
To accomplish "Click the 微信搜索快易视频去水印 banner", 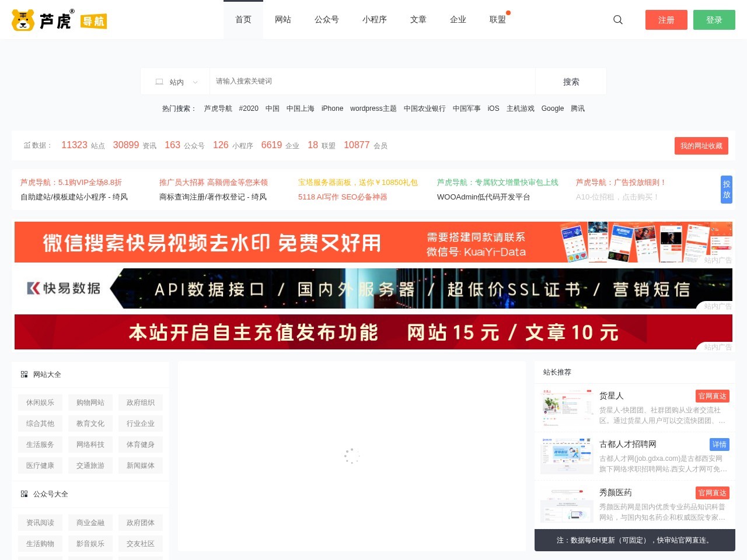I will pyautogui.click(x=373, y=242).
